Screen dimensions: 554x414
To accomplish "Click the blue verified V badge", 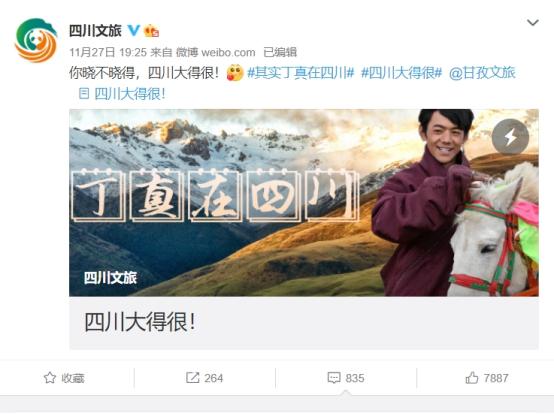I will point(134,30).
